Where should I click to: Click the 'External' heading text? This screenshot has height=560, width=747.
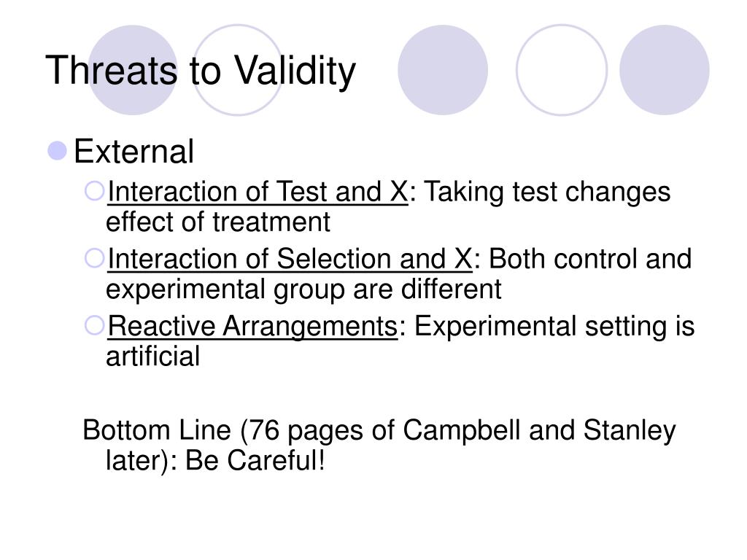pos(134,152)
